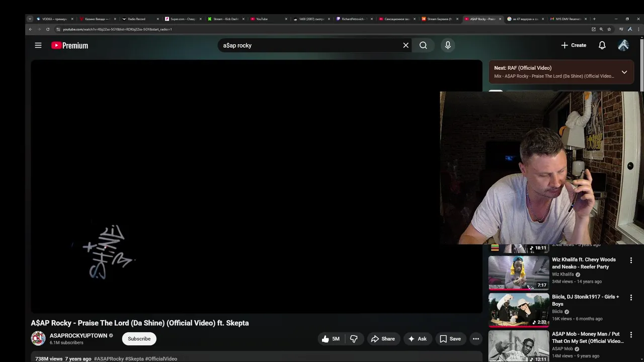Open the tab search dropdown arrow
Screen dimensions: 644x362
pos(30,19)
